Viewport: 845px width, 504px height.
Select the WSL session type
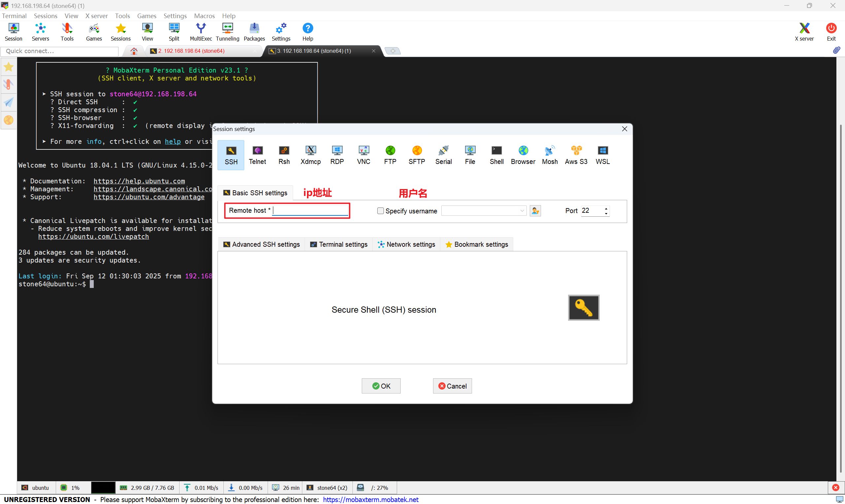coord(603,155)
